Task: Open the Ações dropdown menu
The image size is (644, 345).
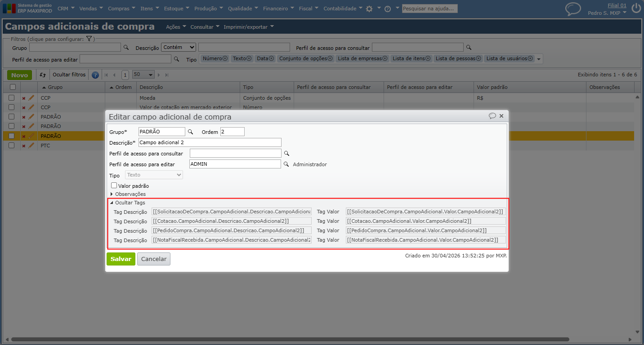Action: tap(176, 27)
